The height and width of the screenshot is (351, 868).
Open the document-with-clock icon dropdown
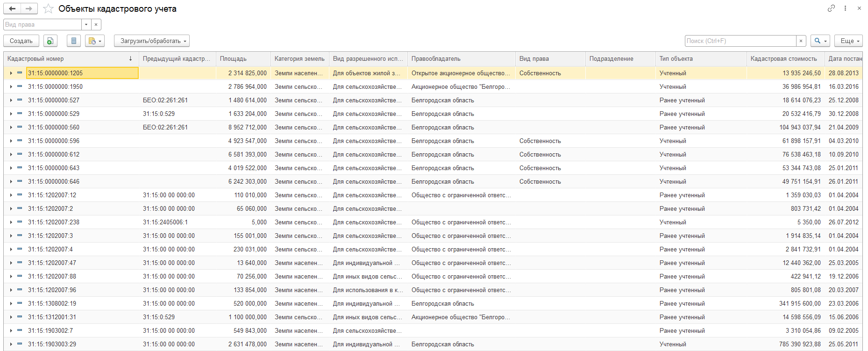click(x=95, y=41)
